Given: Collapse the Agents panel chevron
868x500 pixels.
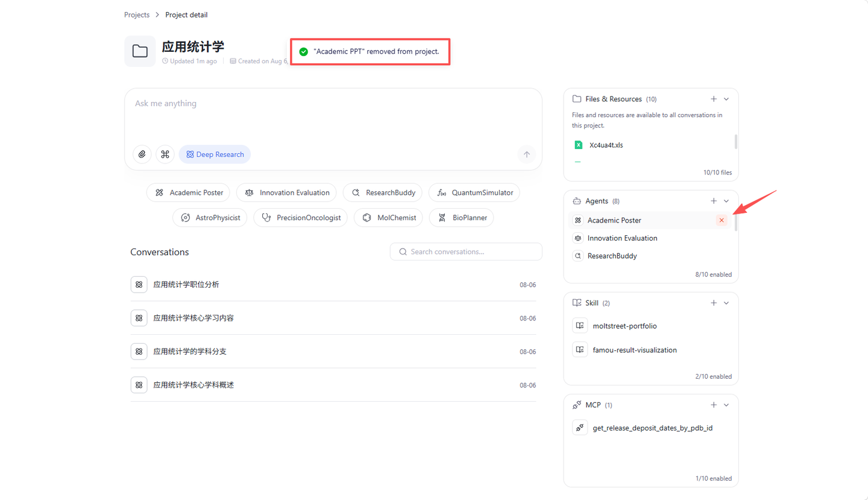Looking at the screenshot, I should (726, 201).
